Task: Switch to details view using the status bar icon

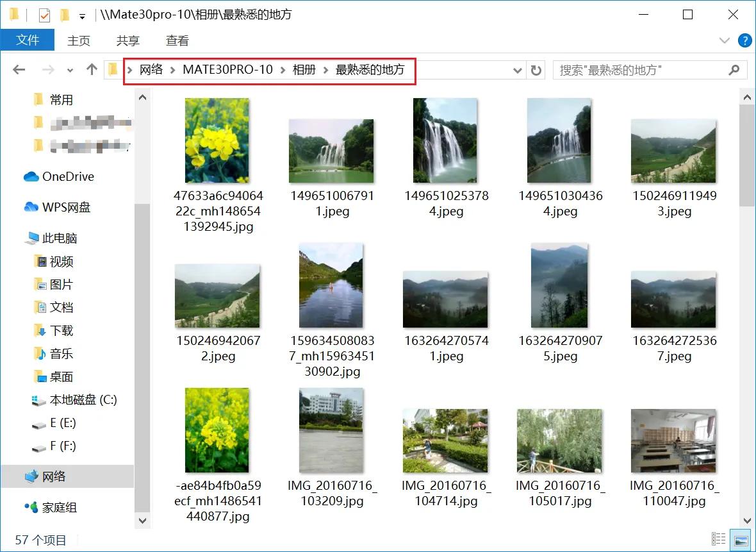Action: pos(719,539)
